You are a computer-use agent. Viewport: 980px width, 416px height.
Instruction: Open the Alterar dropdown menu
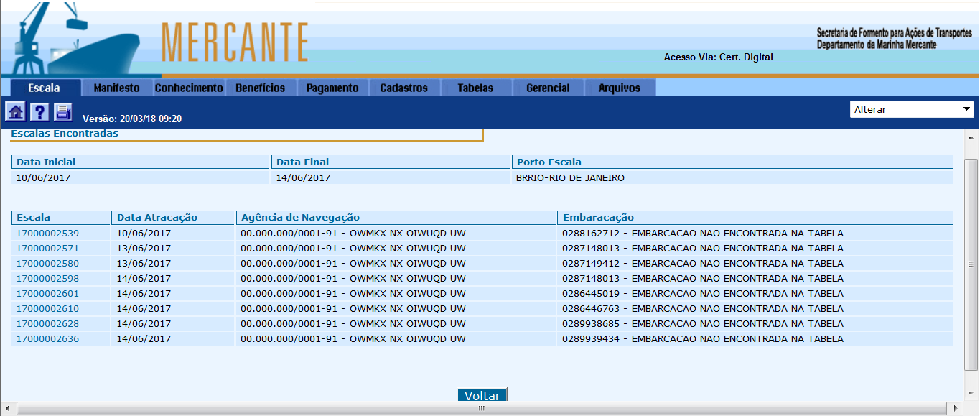click(x=911, y=109)
